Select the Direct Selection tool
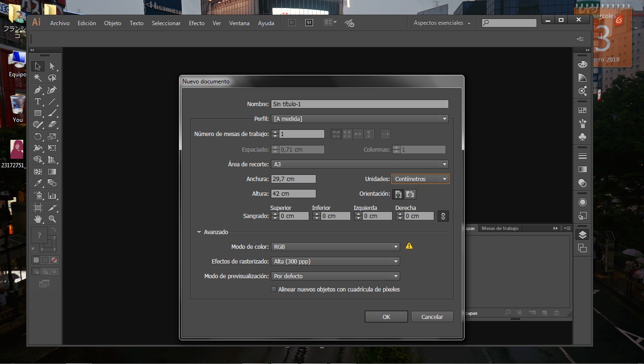Viewport: 644px width, 364px height. point(52,66)
